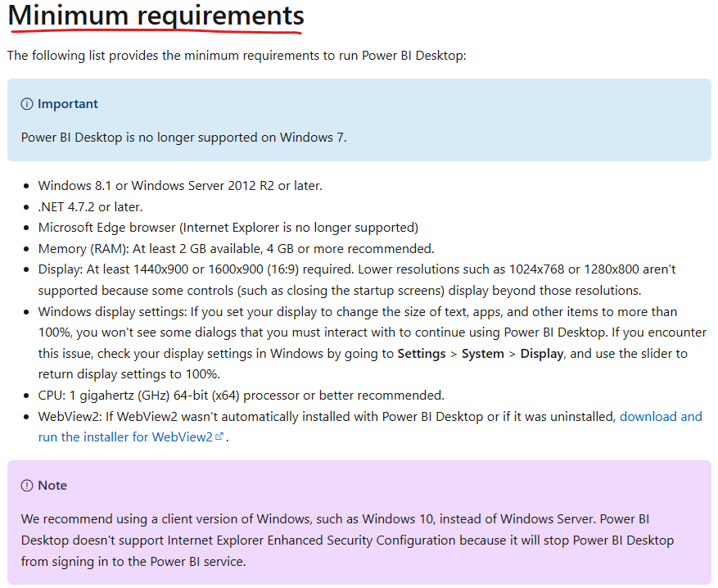The height and width of the screenshot is (588, 718).
Task: Click the Note exclamation circle icon
Action: [x=27, y=486]
